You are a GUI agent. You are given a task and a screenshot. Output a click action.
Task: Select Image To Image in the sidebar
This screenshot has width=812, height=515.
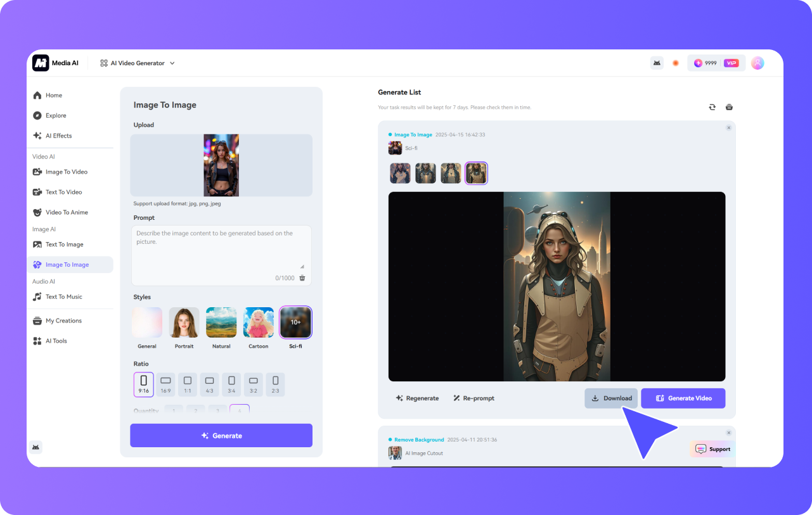tap(70, 265)
